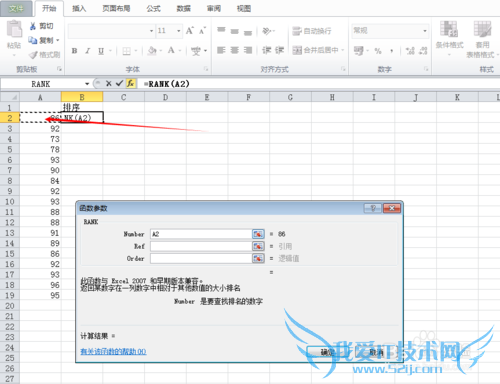
Task: Open the number format dropdown (常规)
Action: (x=425, y=31)
